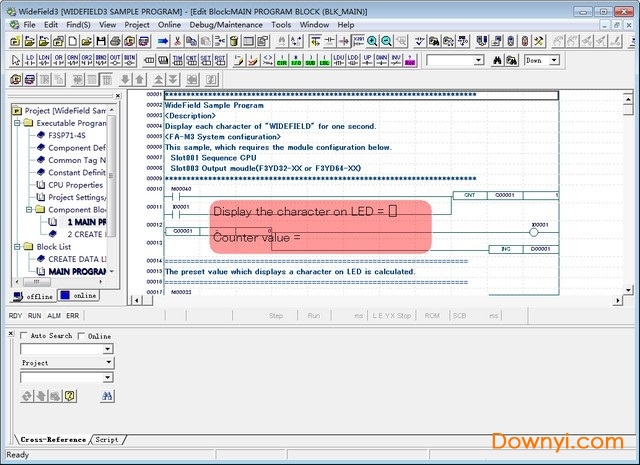The image size is (640, 465).
Task: Open the Debug/Maintenance menu
Action: coord(226,23)
